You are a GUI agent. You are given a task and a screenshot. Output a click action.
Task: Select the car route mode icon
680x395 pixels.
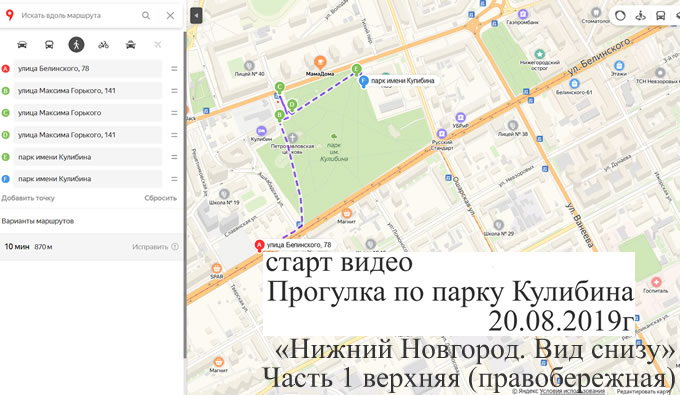[22, 44]
